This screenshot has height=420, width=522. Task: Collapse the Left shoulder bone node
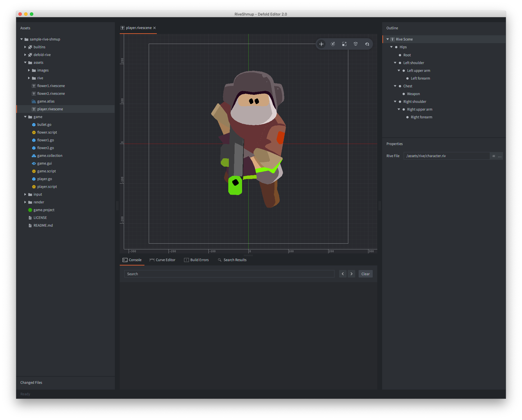pos(395,63)
